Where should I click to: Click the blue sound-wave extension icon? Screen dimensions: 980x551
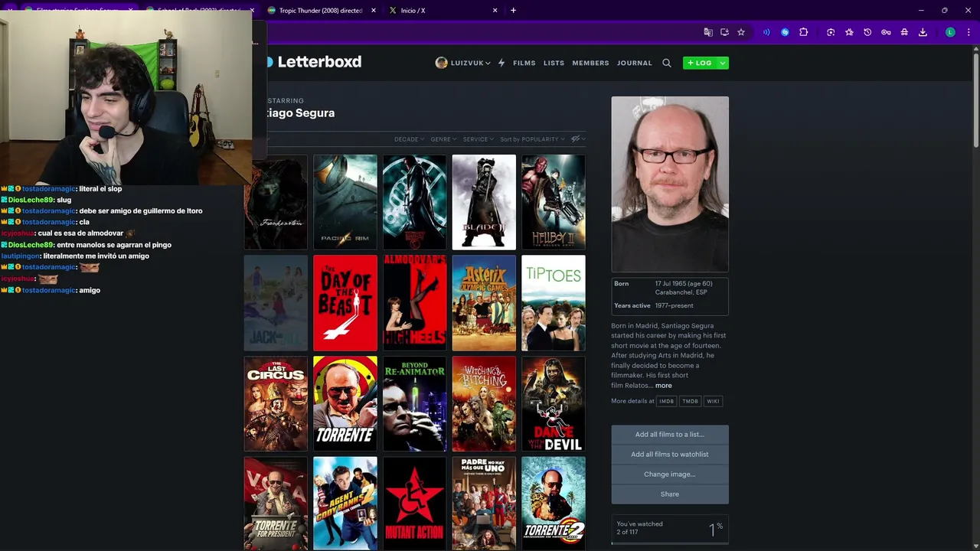tap(766, 32)
